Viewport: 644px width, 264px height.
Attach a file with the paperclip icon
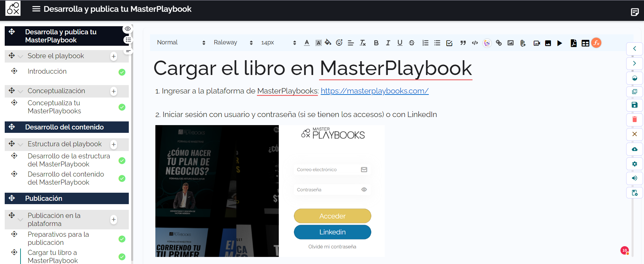pyautogui.click(x=523, y=43)
